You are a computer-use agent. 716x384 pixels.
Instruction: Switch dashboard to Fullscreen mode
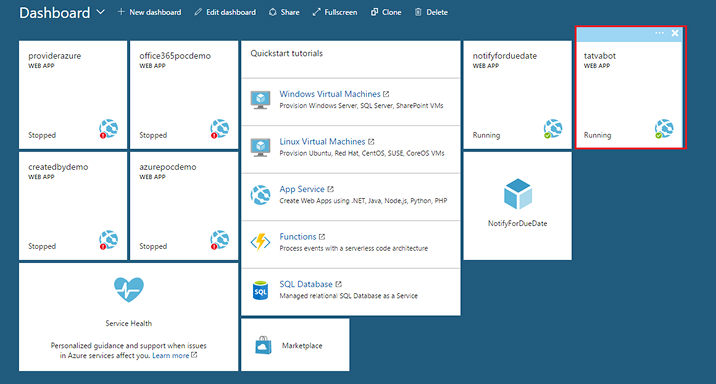point(335,12)
